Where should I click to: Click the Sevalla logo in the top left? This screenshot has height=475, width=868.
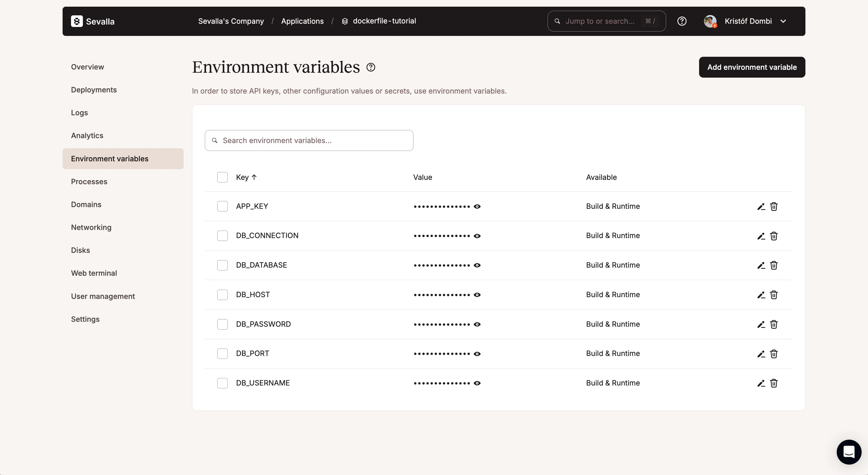(93, 21)
